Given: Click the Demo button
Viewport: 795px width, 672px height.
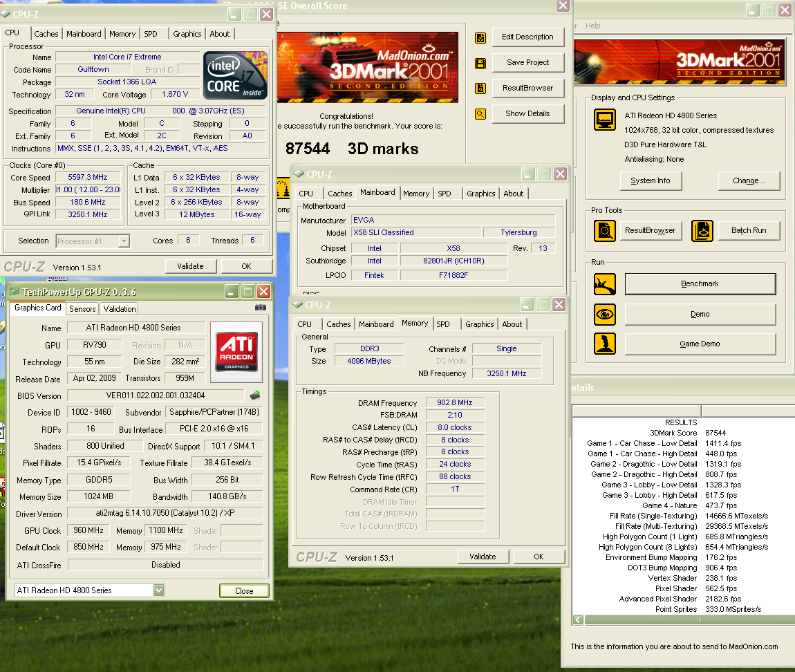Looking at the screenshot, I should pos(700,315).
